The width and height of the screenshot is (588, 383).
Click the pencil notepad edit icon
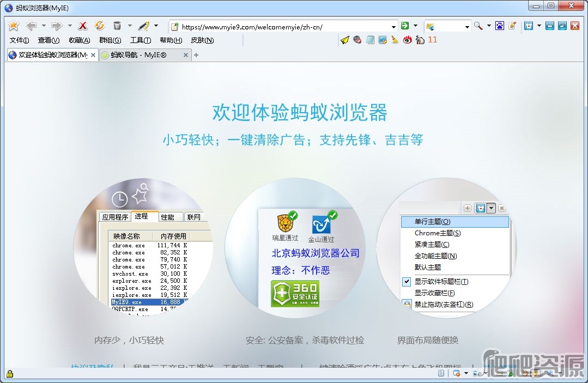point(512,26)
